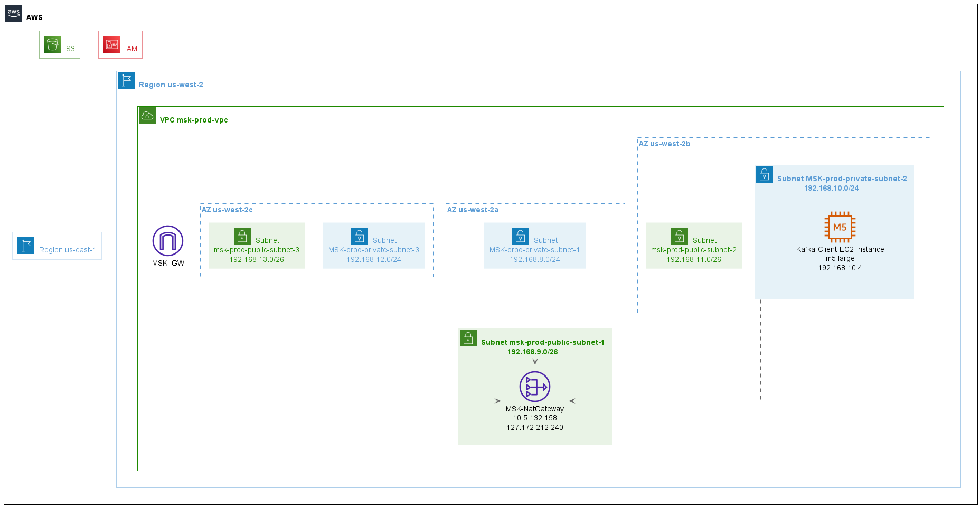Click the MSK-NatGateway label
This screenshot has width=980, height=507.
(x=535, y=409)
